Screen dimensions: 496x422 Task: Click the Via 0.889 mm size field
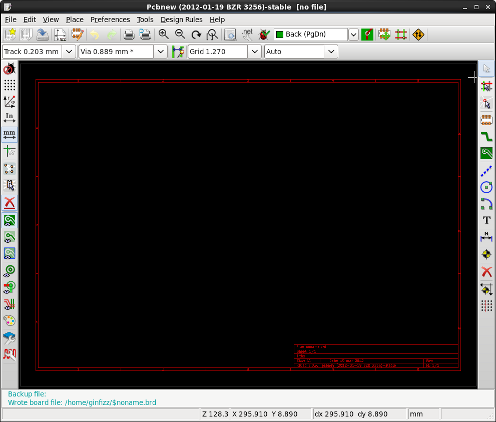pos(116,52)
